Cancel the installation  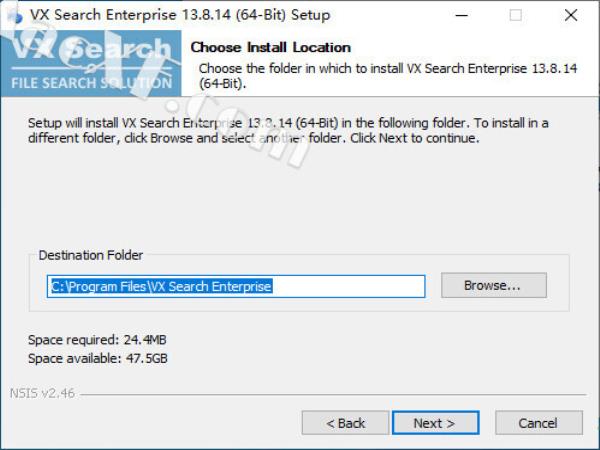click(x=539, y=423)
